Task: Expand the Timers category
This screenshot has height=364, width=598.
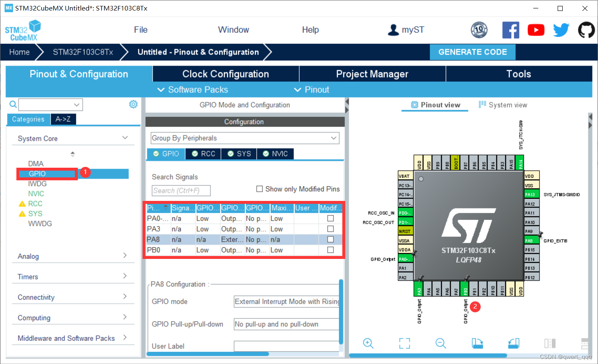Action: click(x=125, y=276)
